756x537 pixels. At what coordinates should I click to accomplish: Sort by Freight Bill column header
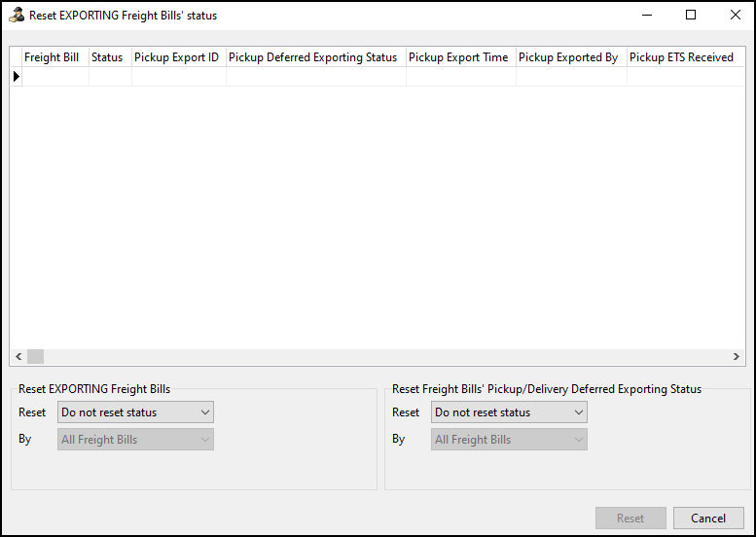(x=52, y=57)
